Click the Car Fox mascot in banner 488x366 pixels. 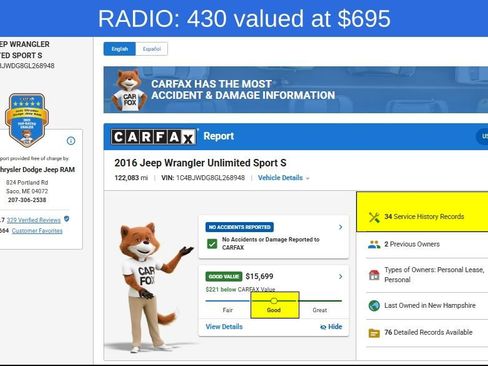click(x=129, y=91)
